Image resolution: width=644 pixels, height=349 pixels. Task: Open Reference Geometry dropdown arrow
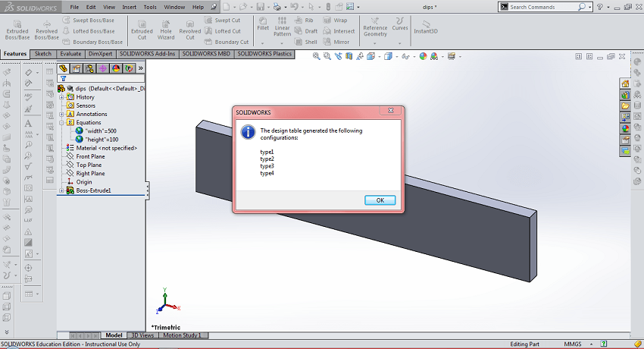(x=375, y=43)
